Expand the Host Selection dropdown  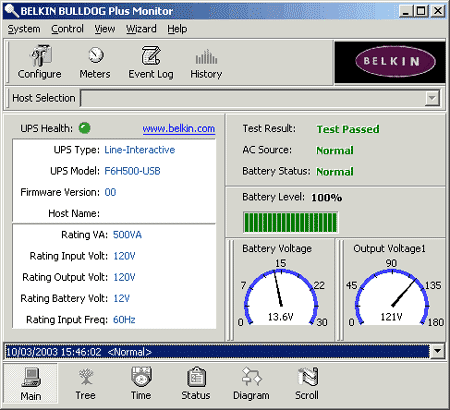pos(432,98)
